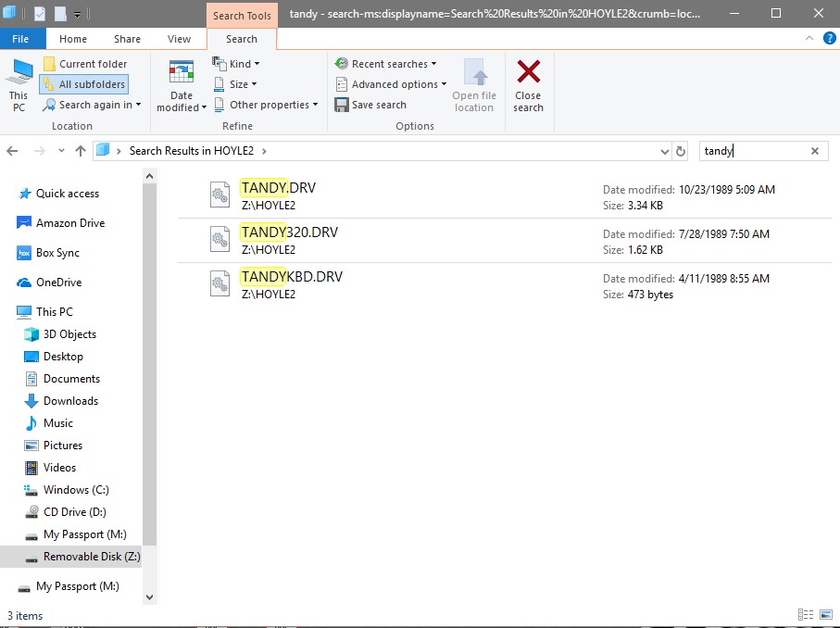This screenshot has width=840, height=628.
Task: Click the navigation pane vertical scrollbar
Action: tap(150, 371)
